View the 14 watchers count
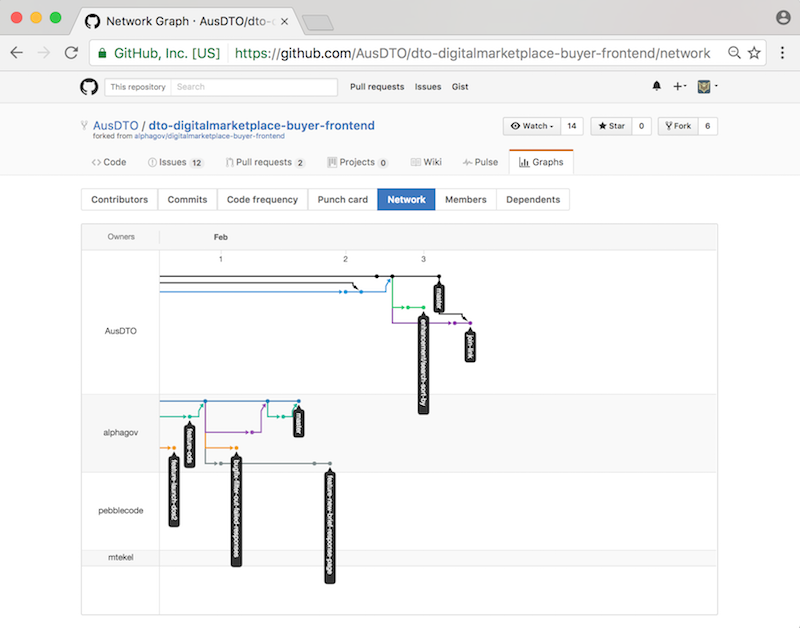 point(571,126)
